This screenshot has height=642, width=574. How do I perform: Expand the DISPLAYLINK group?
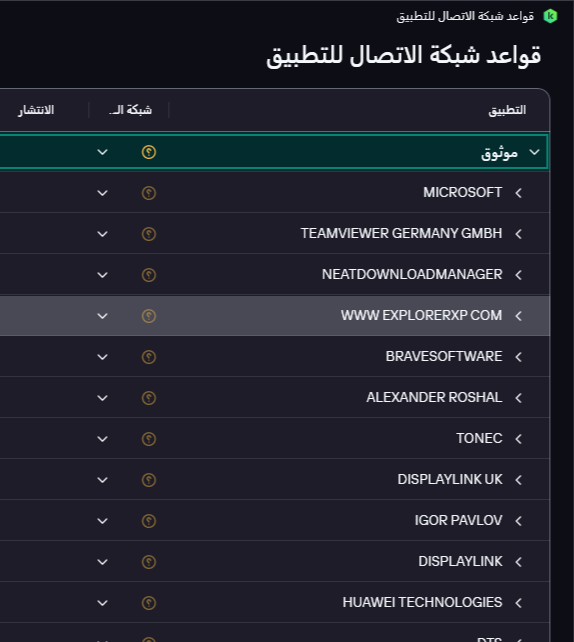click(519, 561)
